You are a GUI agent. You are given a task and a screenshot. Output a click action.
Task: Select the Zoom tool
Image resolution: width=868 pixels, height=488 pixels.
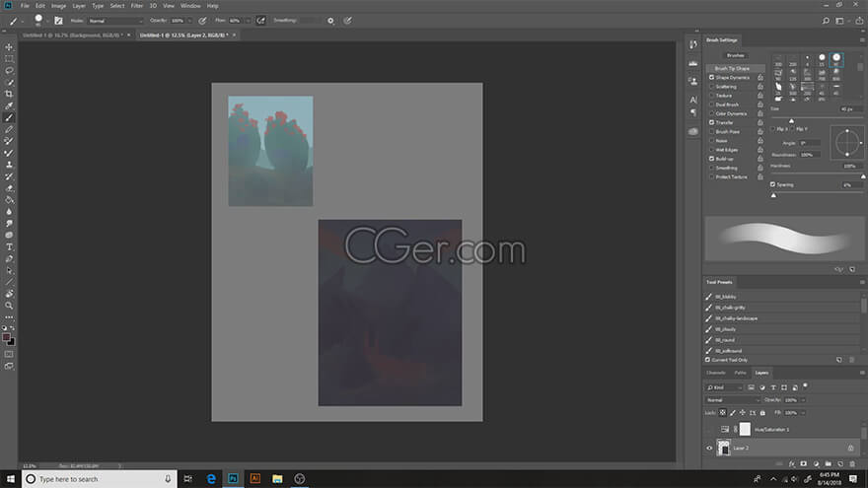coord(9,306)
